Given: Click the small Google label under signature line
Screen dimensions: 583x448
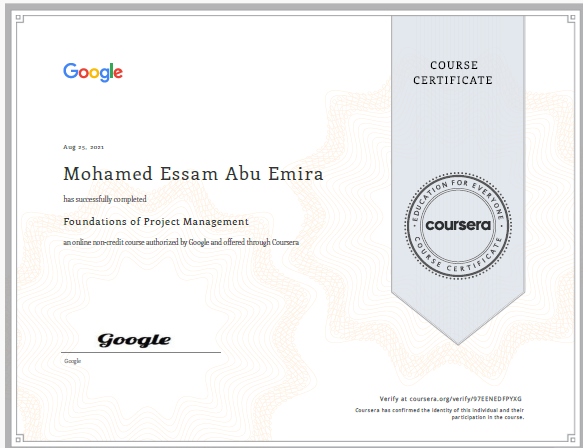Looking at the screenshot, I should pyautogui.click(x=73, y=361).
